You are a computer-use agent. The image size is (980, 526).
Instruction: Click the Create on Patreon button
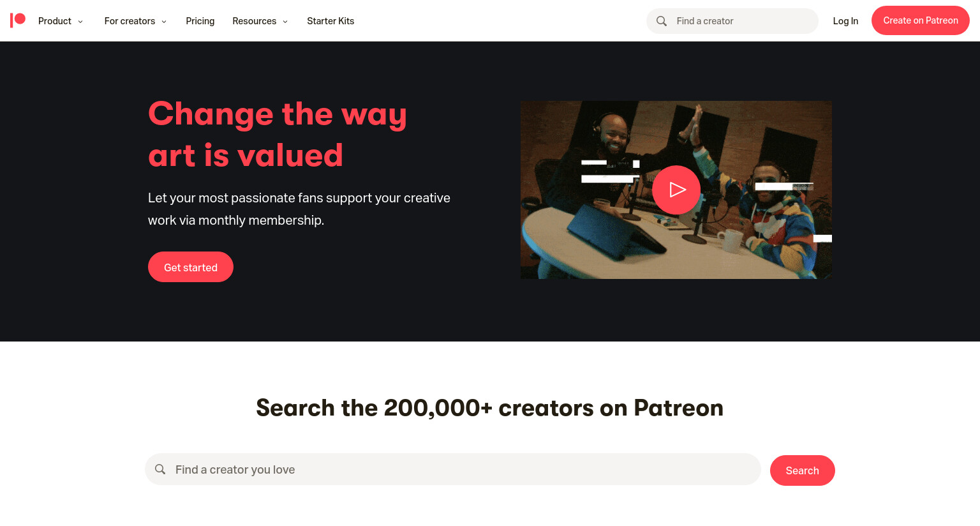pyautogui.click(x=921, y=20)
